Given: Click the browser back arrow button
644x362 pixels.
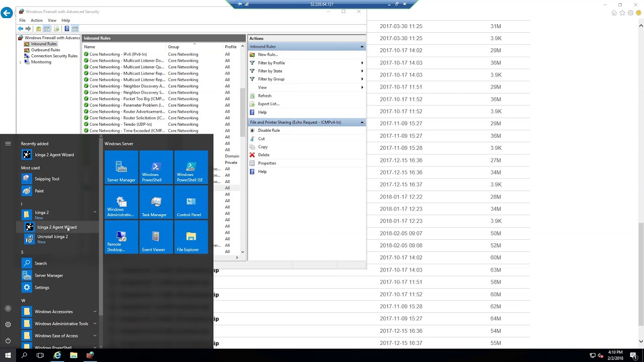Looking at the screenshot, I should (7, 13).
